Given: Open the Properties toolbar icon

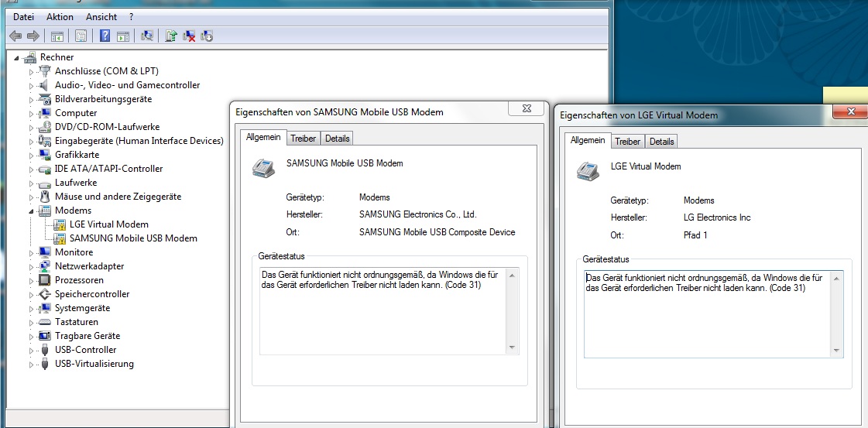Looking at the screenshot, I should pyautogui.click(x=81, y=36).
